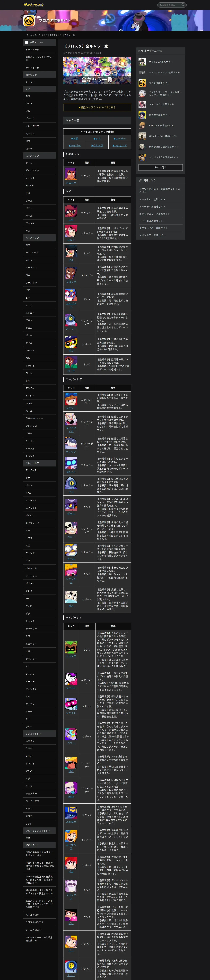Click the search box in the header
210x980 pixels.
pyautogui.click(x=172, y=5)
